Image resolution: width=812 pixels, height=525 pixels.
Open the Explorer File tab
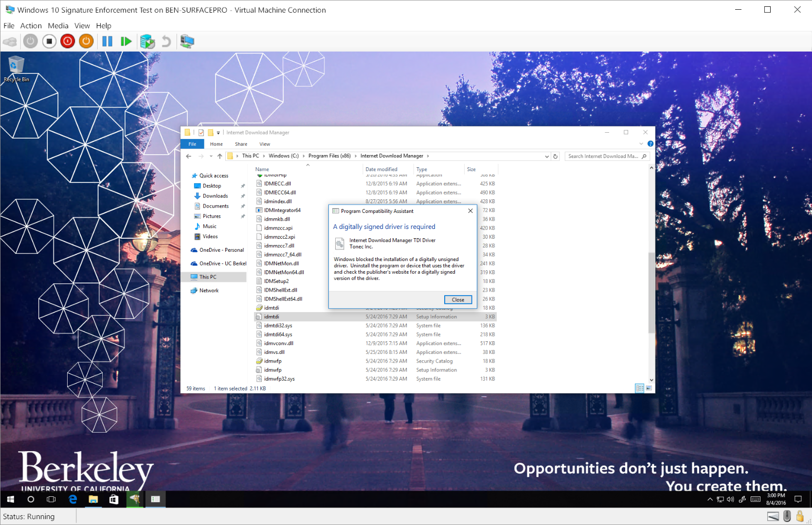193,144
